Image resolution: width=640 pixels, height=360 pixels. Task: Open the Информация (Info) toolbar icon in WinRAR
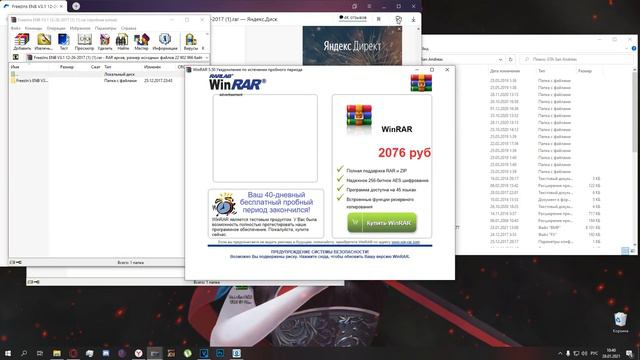(165, 42)
